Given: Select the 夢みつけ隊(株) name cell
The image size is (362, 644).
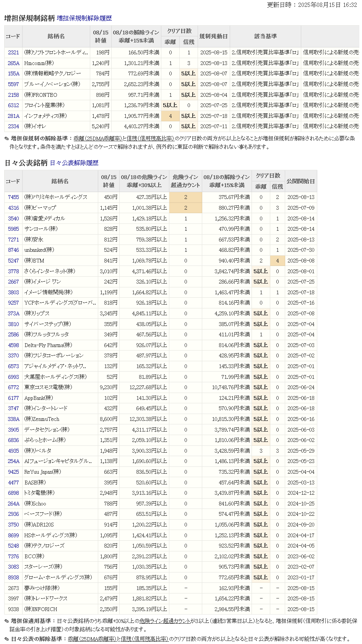Looking at the screenshot, I should (x=60, y=588).
